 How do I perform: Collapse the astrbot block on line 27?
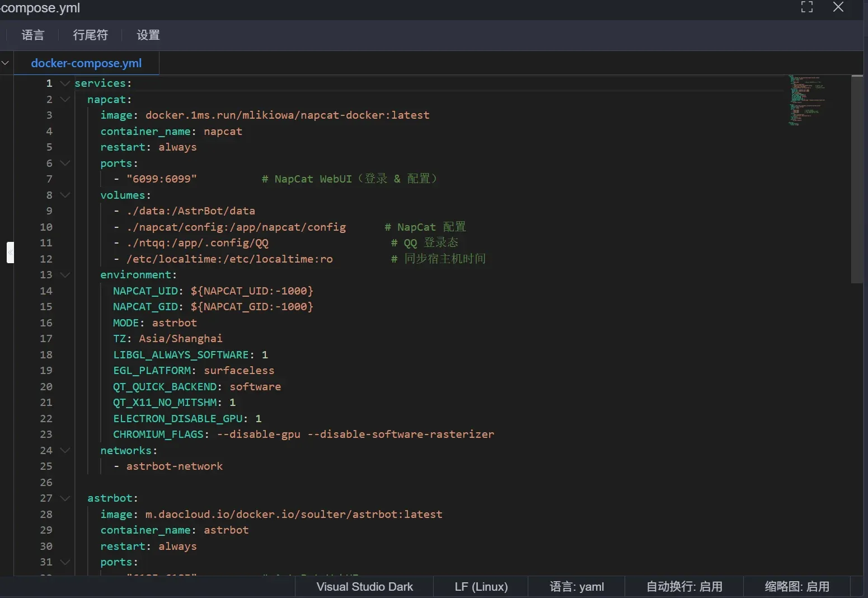point(65,498)
